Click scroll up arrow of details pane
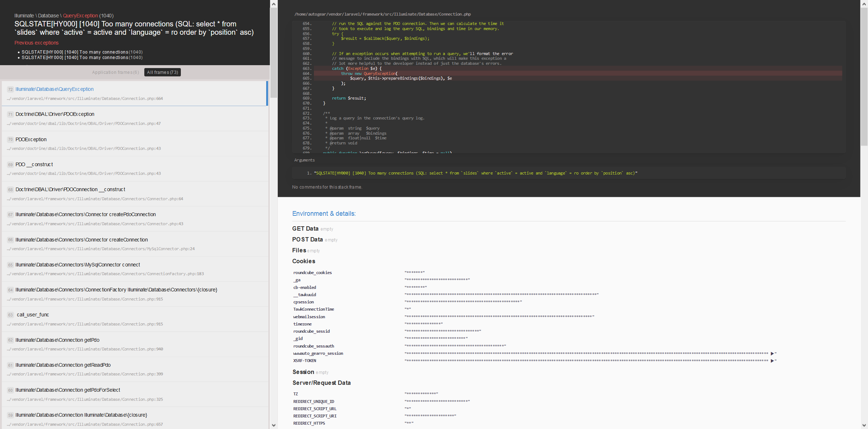The height and width of the screenshot is (429, 868). tap(864, 4)
